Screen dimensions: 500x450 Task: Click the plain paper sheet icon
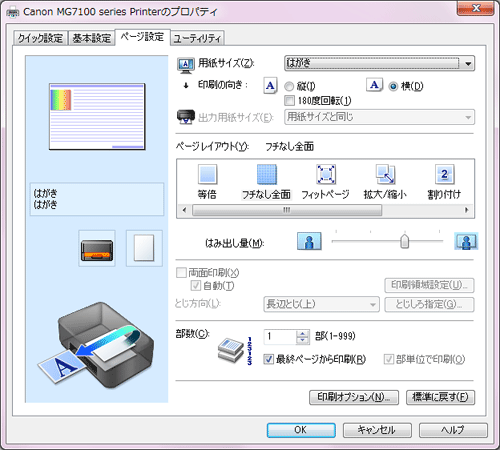(x=144, y=249)
